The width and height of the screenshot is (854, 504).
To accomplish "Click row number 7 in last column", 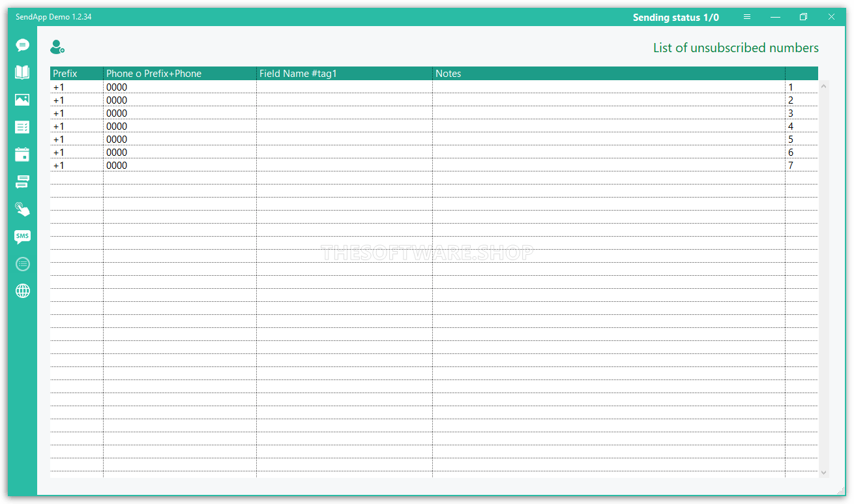I will (801, 165).
